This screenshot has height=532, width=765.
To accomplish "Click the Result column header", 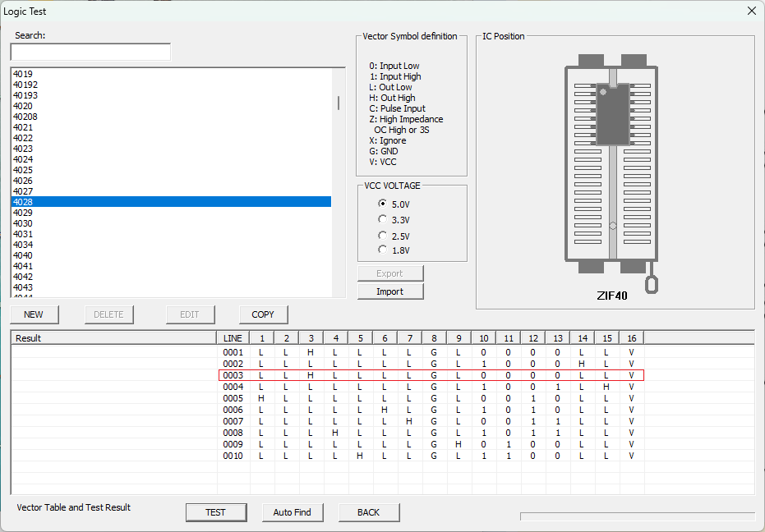I will pyautogui.click(x=113, y=338).
